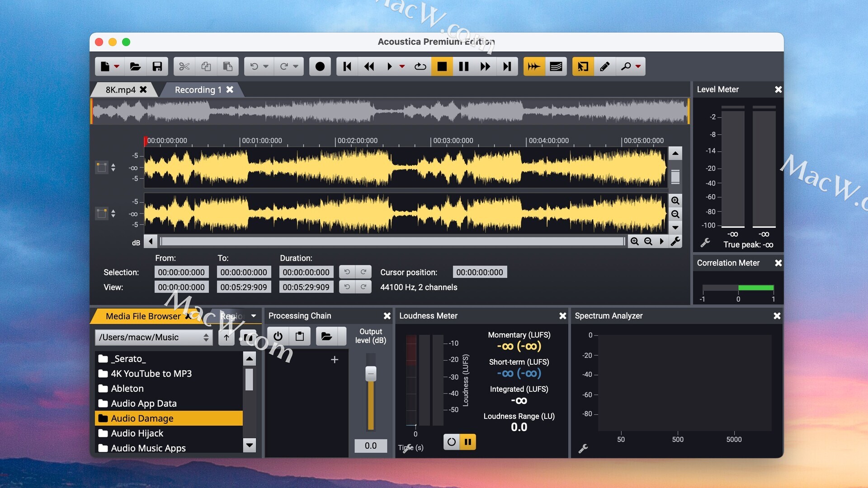Close the Loudness Meter panel

pyautogui.click(x=563, y=316)
